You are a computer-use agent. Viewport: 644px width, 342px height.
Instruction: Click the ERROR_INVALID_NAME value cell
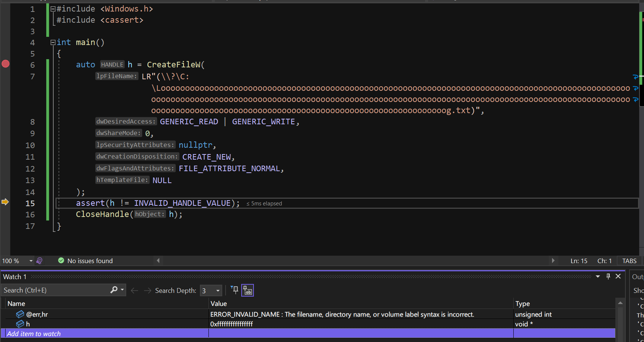pyautogui.click(x=361, y=314)
